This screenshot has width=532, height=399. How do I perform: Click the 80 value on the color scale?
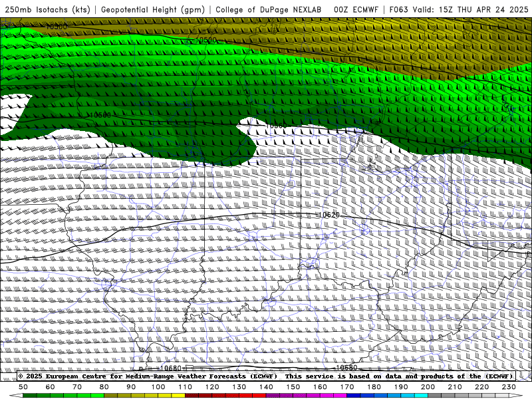[104, 387]
